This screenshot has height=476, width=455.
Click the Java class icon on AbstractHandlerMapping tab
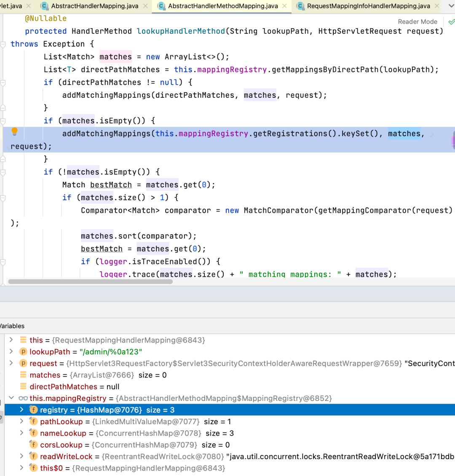[x=44, y=6]
